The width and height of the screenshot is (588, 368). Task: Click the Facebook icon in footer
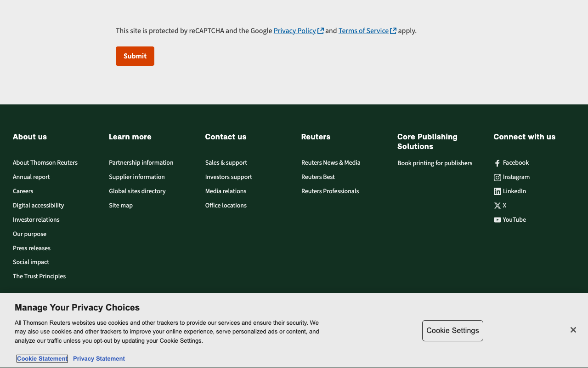pos(497,163)
